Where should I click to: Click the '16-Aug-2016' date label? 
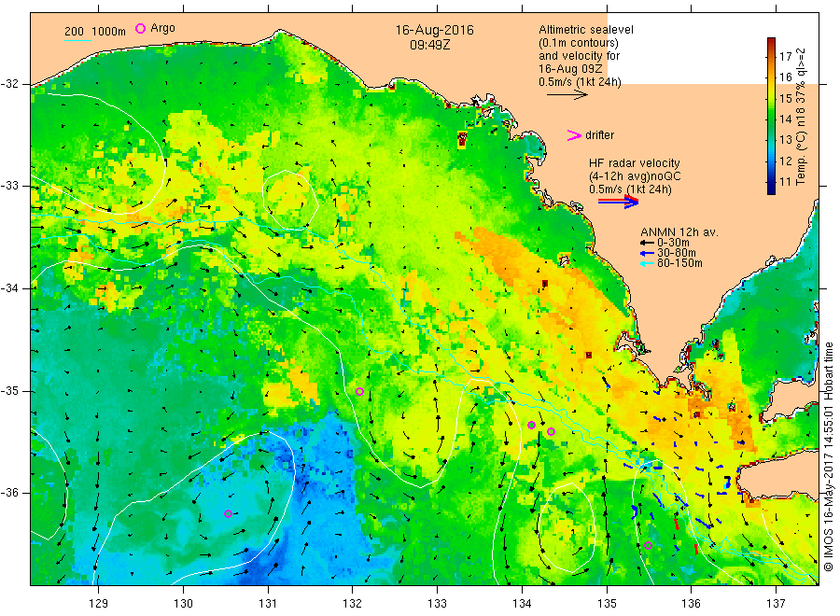(434, 30)
